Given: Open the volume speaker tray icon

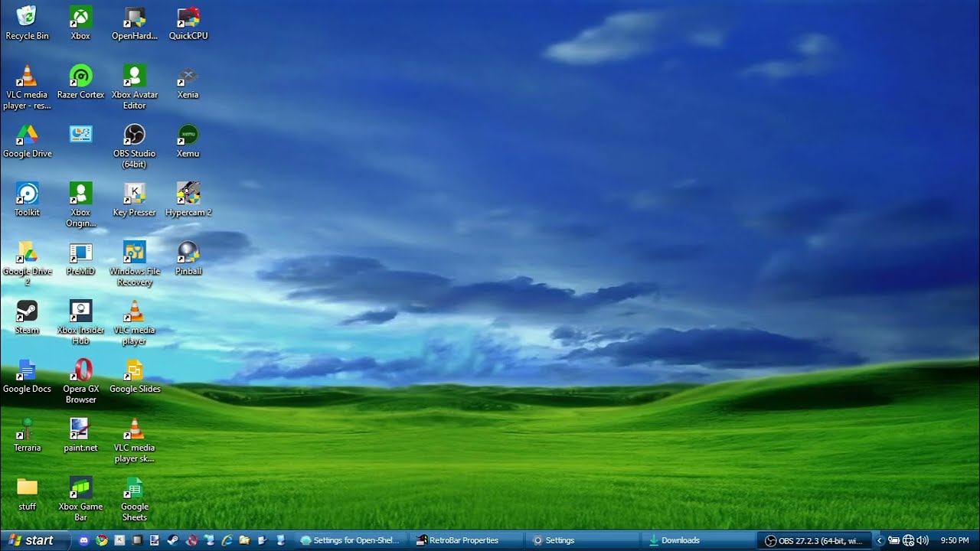Looking at the screenshot, I should [922, 540].
